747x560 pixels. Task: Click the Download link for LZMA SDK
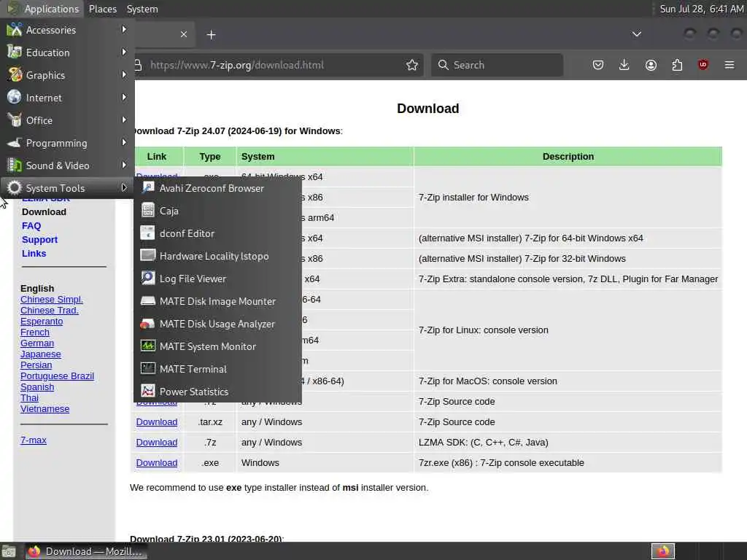pyautogui.click(x=157, y=443)
